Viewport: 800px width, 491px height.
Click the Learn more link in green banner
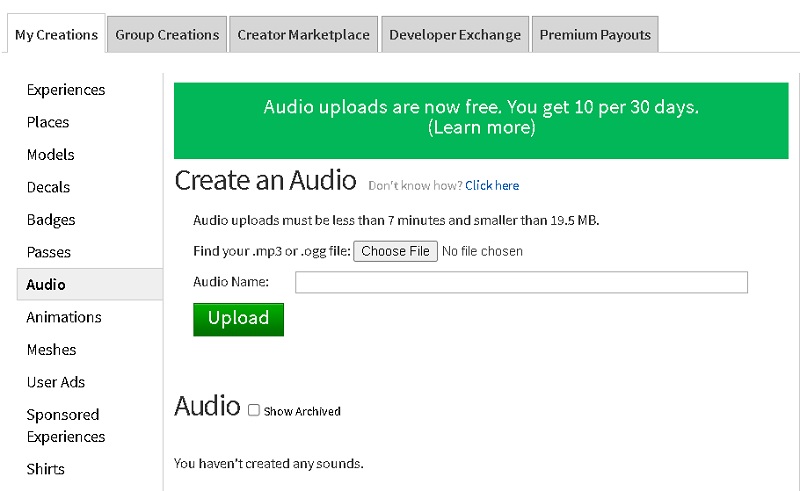click(482, 127)
